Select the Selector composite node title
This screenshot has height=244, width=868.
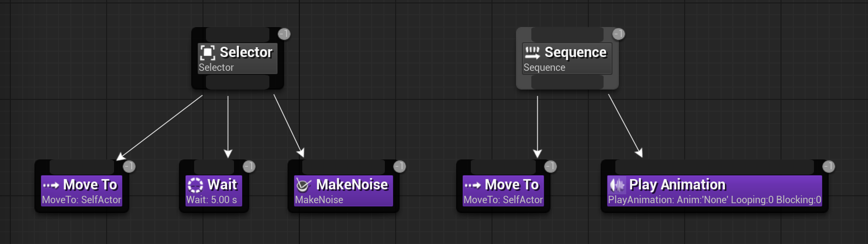tap(246, 52)
